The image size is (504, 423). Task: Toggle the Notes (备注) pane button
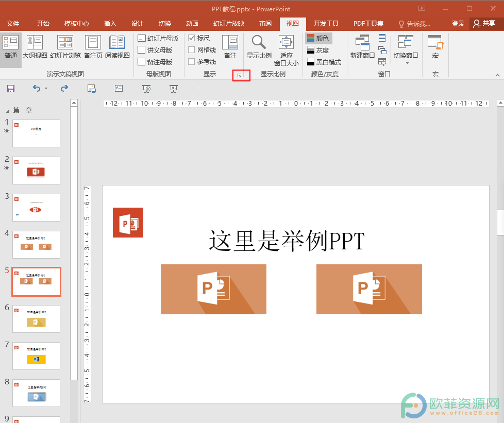(230, 47)
